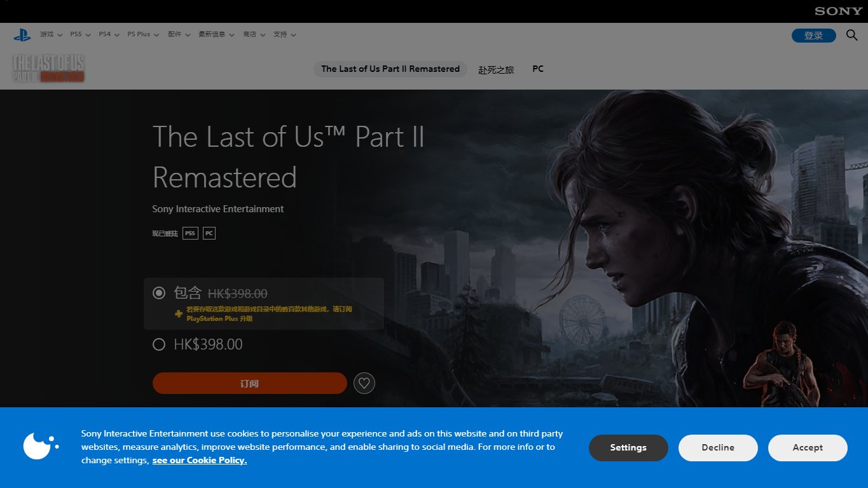Open the search magnifier icon

coord(852,35)
